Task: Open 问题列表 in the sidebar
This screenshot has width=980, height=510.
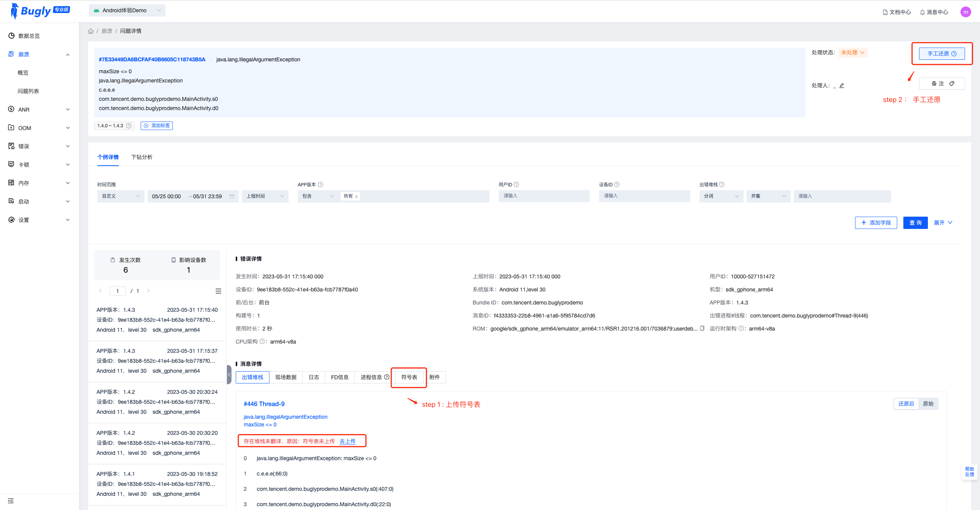Action: click(28, 91)
